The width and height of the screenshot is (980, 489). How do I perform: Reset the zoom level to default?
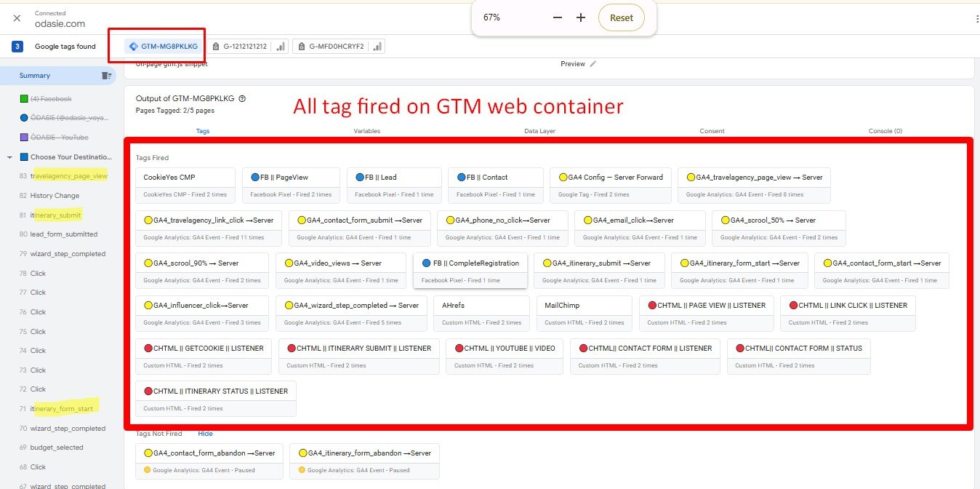pos(622,17)
